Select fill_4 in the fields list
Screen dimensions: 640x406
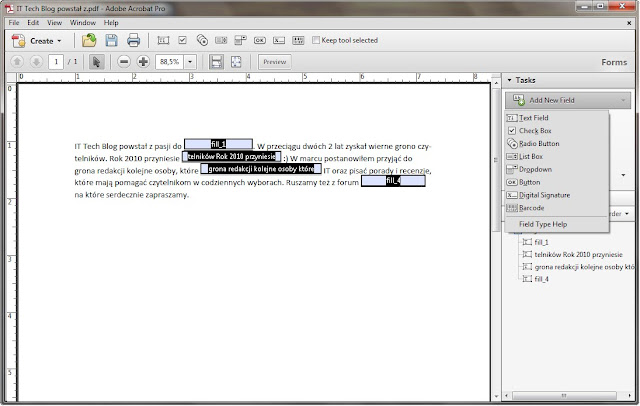[x=541, y=279]
